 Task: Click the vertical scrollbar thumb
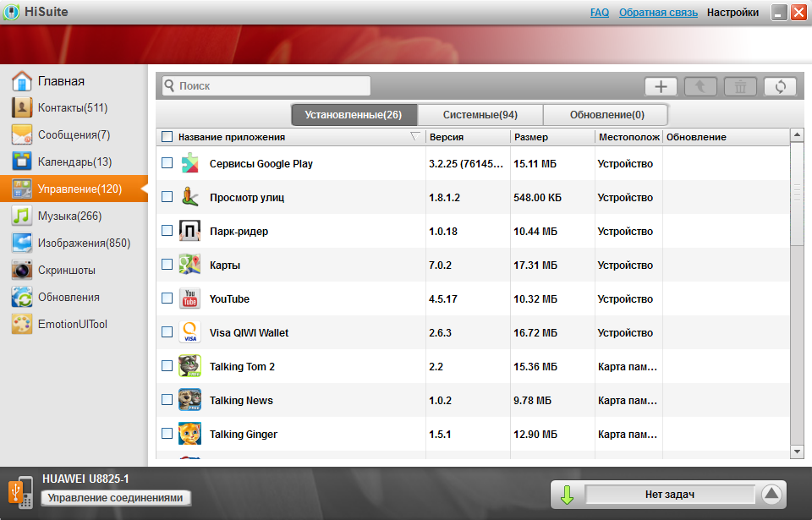coord(797,194)
